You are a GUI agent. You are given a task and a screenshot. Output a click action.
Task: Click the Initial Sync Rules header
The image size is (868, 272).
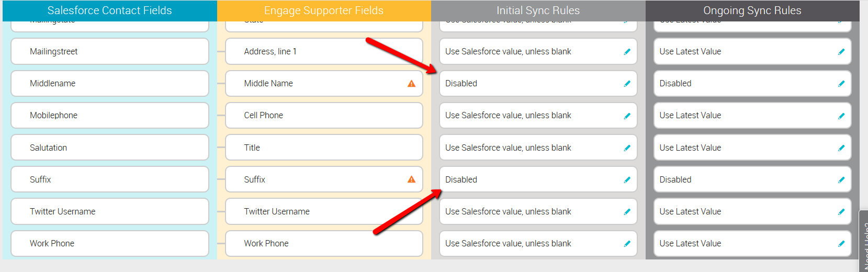tap(538, 10)
